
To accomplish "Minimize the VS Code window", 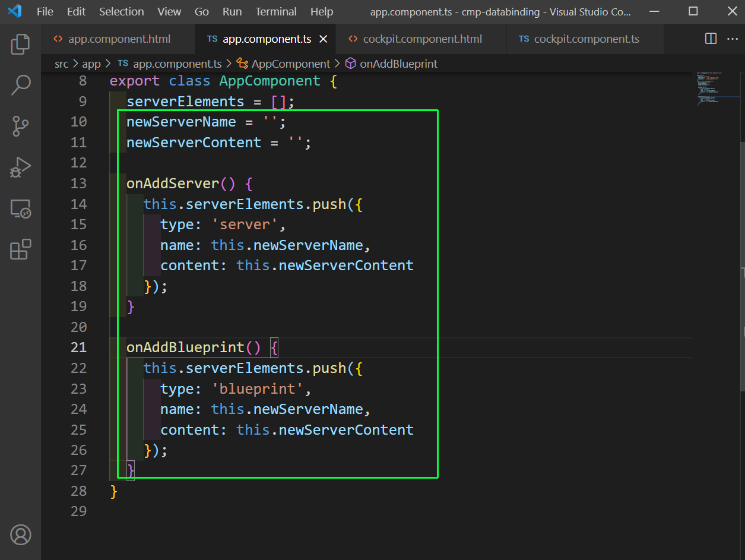I will point(654,11).
